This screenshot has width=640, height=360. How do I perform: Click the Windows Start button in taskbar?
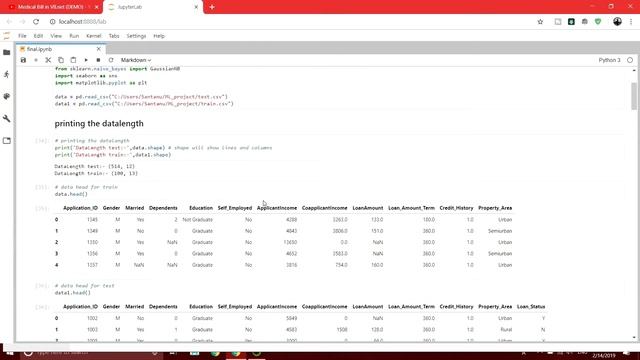[x=9, y=353]
